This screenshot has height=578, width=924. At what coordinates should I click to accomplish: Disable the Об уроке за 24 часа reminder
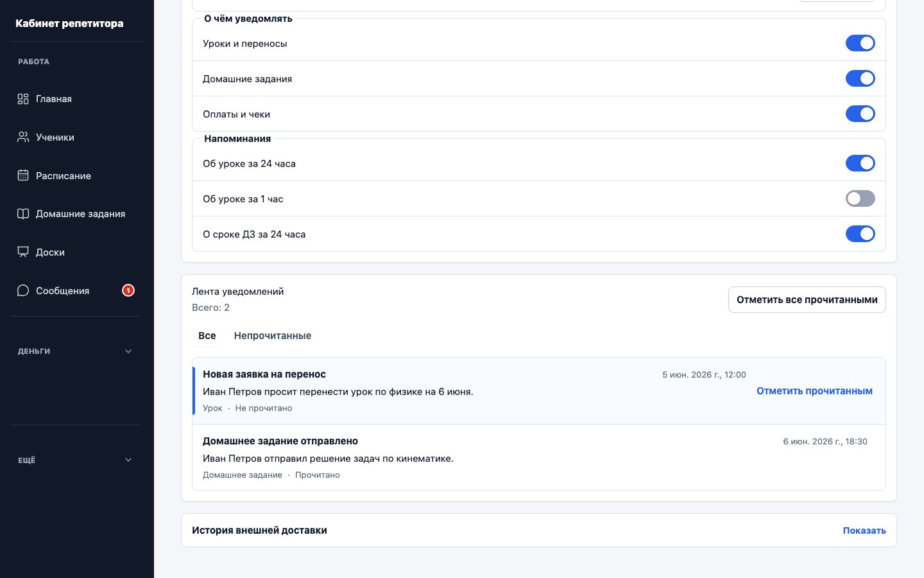860,163
